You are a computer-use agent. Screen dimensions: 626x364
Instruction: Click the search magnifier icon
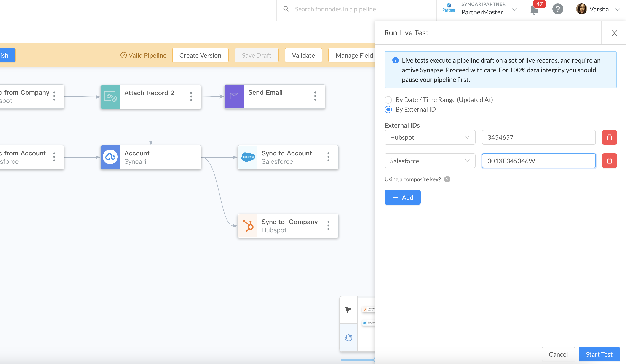coord(286,9)
